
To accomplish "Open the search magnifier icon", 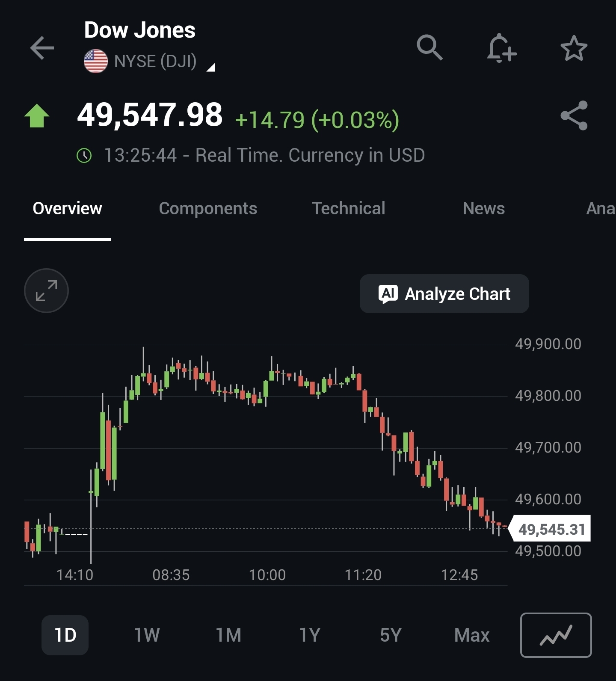I will point(429,47).
